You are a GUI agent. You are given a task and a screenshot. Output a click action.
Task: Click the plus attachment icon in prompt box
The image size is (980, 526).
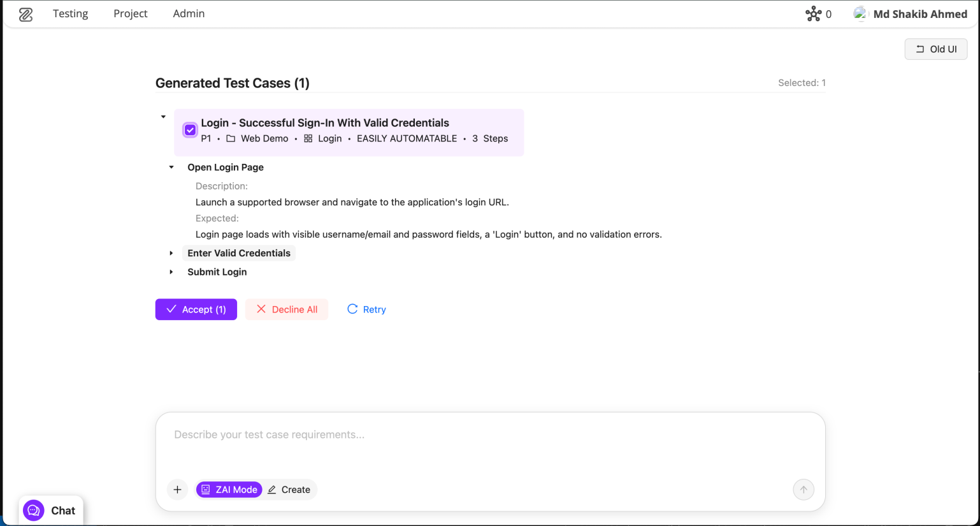tap(177, 490)
